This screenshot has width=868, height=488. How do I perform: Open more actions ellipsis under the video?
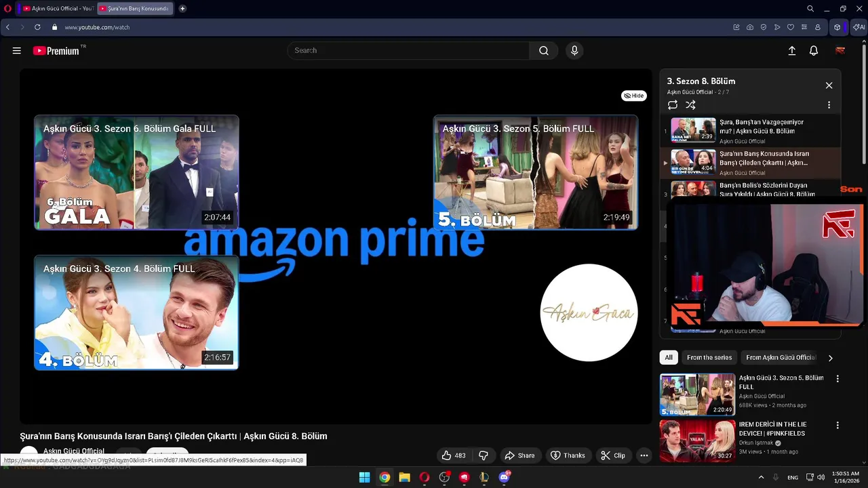(644, 455)
